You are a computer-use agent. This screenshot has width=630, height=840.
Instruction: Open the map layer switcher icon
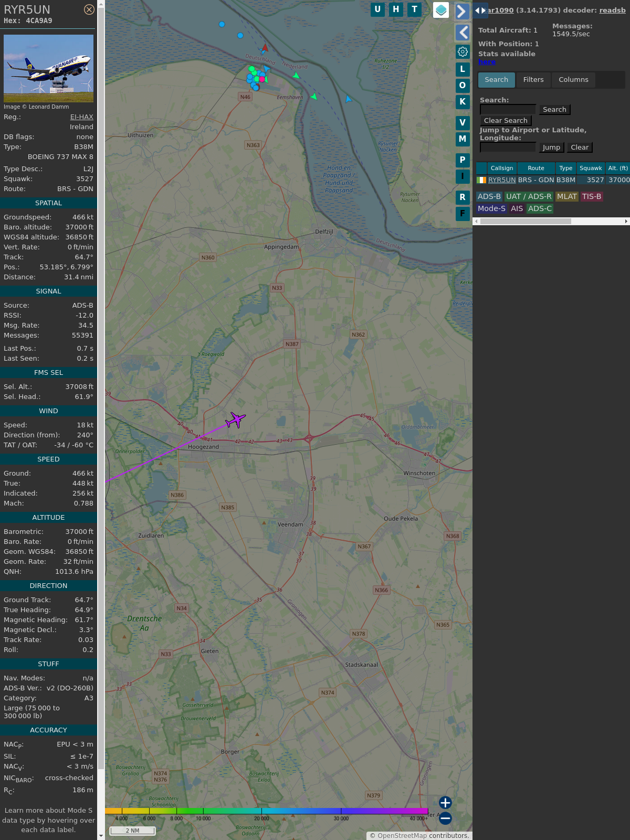pyautogui.click(x=441, y=10)
